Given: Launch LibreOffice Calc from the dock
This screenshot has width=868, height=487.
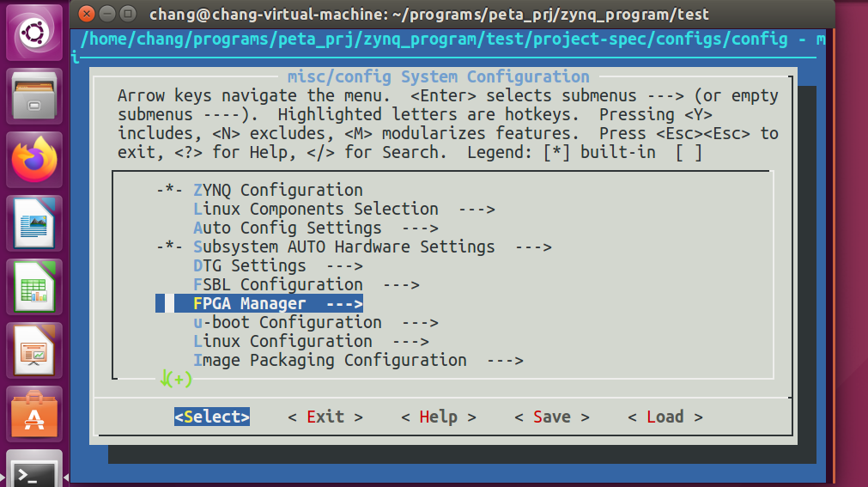Looking at the screenshot, I should click(34, 287).
